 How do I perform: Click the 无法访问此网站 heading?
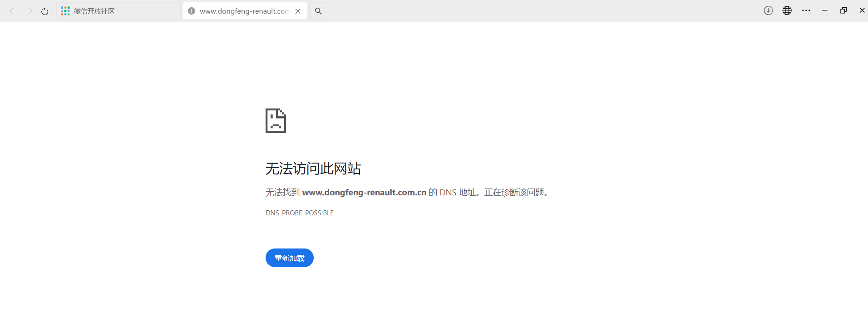tap(313, 169)
